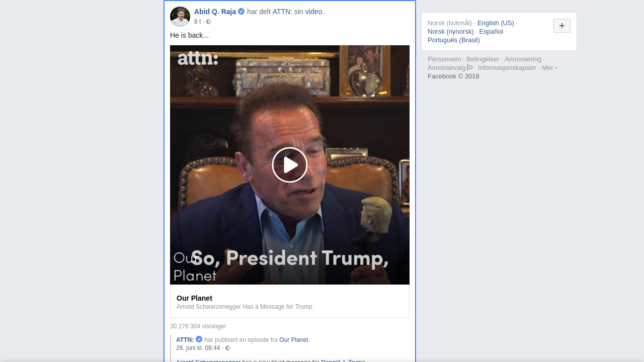644x362 pixels.
Task: Play the Arnold Schwarzenegger video
Action: (290, 165)
